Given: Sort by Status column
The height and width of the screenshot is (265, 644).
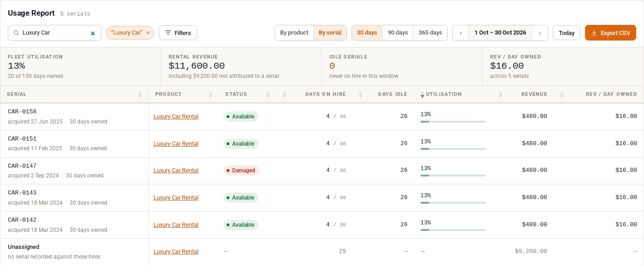Looking at the screenshot, I should tap(247, 94).
